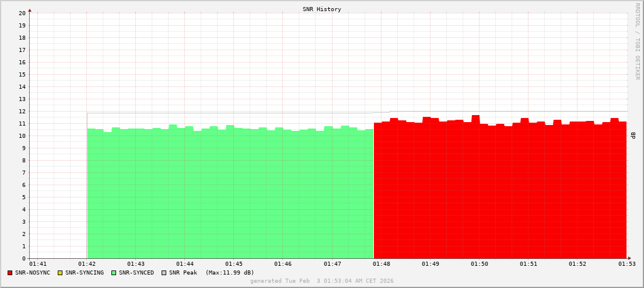The height and width of the screenshot is (288, 644).
Task: Click the 01:53 time axis label
Action: pos(626,264)
